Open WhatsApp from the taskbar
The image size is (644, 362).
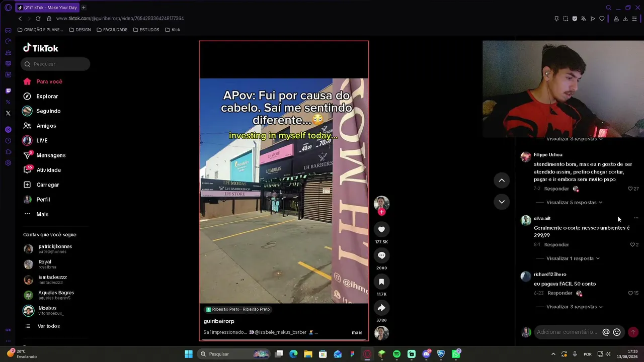[456, 354]
